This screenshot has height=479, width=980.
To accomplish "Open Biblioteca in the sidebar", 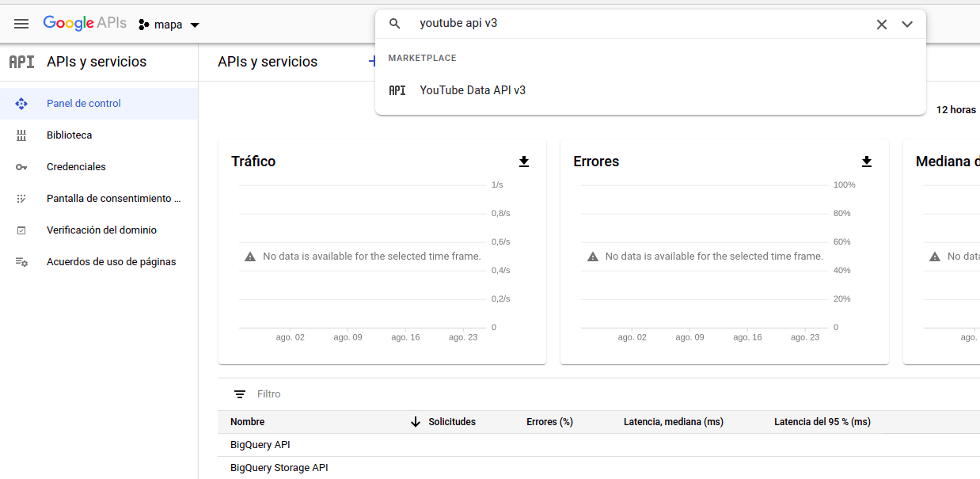I will click(x=99, y=135).
